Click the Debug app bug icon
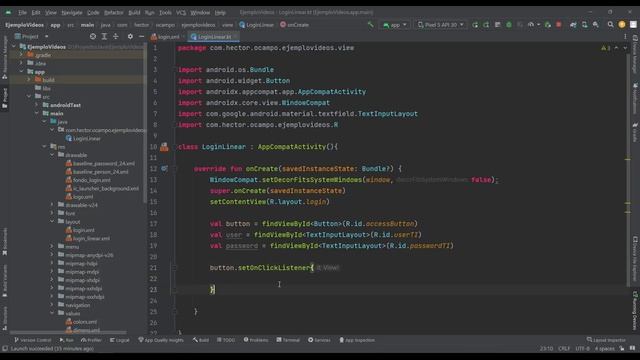This screenshot has width=640, height=360. pos(509,25)
